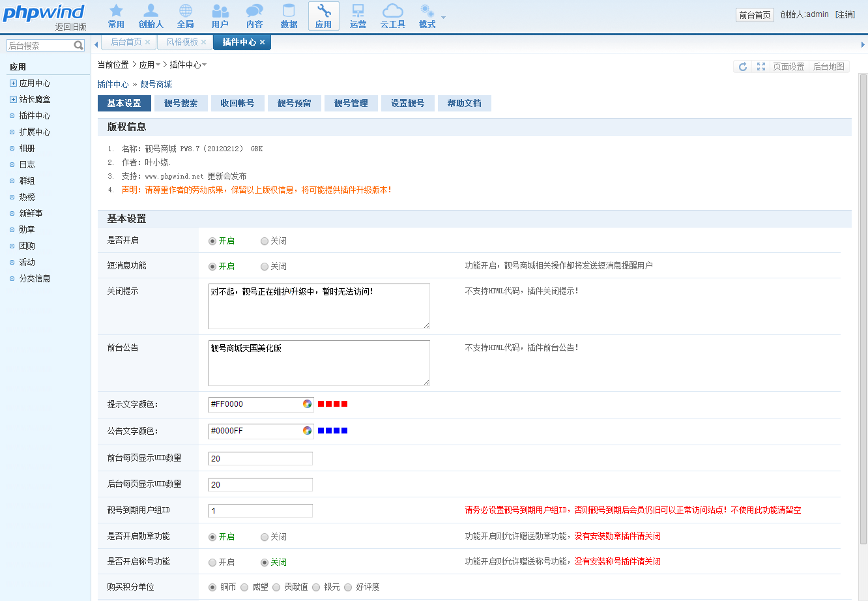Follow the 插件中心 breadcrumb link
The image size is (868, 601).
[113, 85]
